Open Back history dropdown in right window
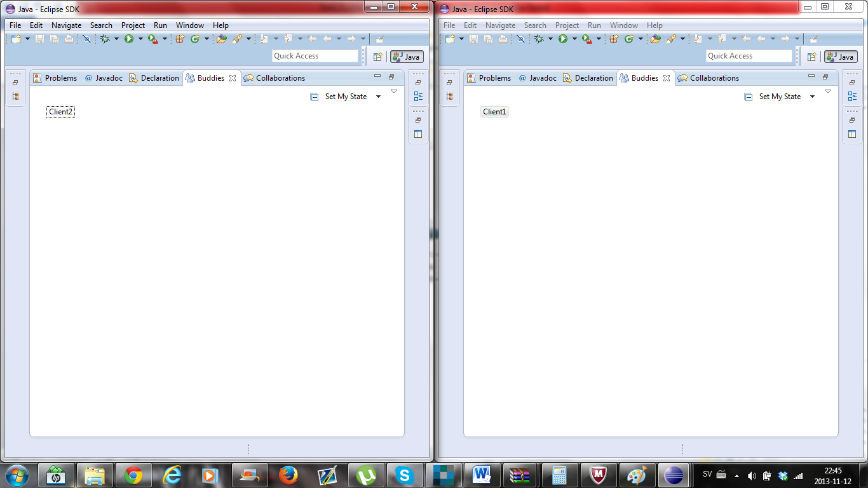This screenshot has width=868, height=488. (x=773, y=39)
